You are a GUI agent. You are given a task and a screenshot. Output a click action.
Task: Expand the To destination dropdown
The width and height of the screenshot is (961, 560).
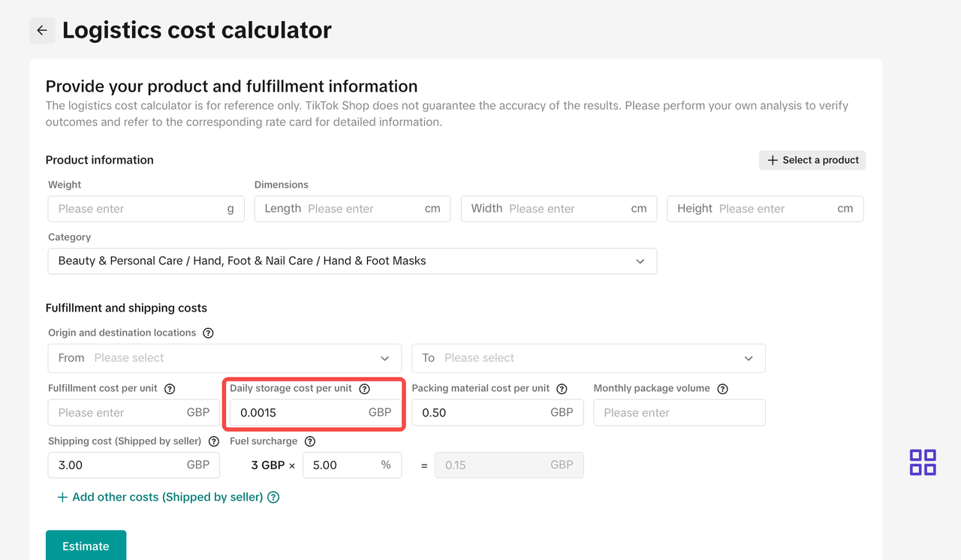pos(589,358)
